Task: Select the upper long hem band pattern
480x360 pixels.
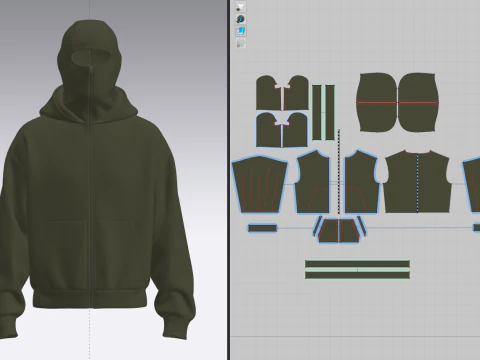Action: (357, 264)
